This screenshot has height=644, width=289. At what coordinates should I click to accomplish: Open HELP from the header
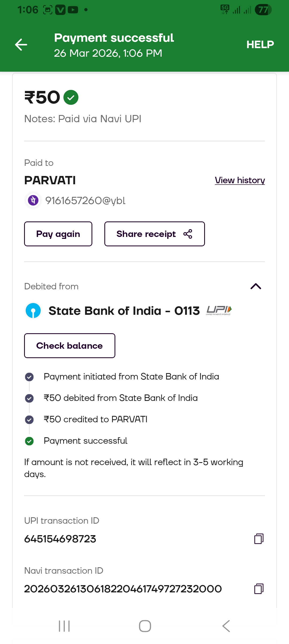click(260, 45)
